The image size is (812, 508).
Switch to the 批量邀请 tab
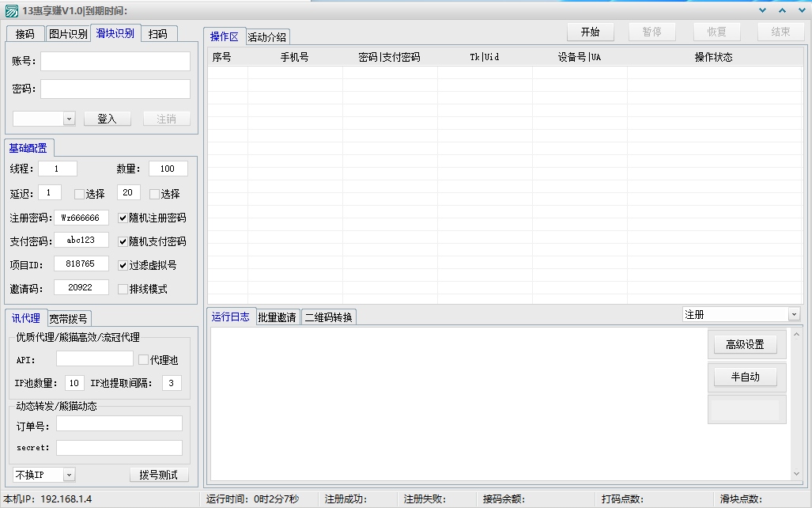point(277,317)
